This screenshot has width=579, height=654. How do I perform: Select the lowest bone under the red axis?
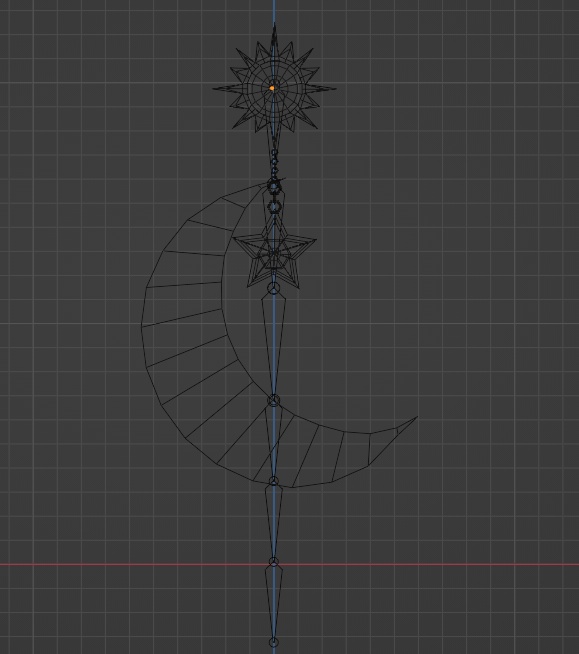[274, 602]
